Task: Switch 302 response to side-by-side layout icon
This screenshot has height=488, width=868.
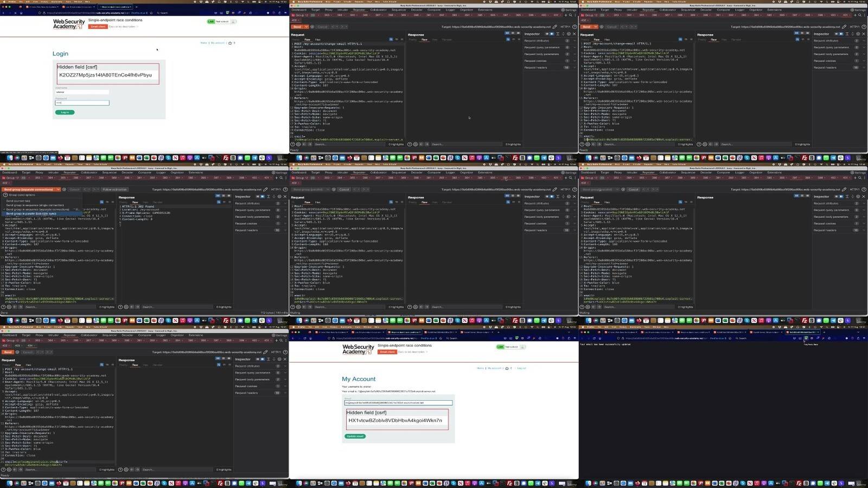Action: point(218,196)
